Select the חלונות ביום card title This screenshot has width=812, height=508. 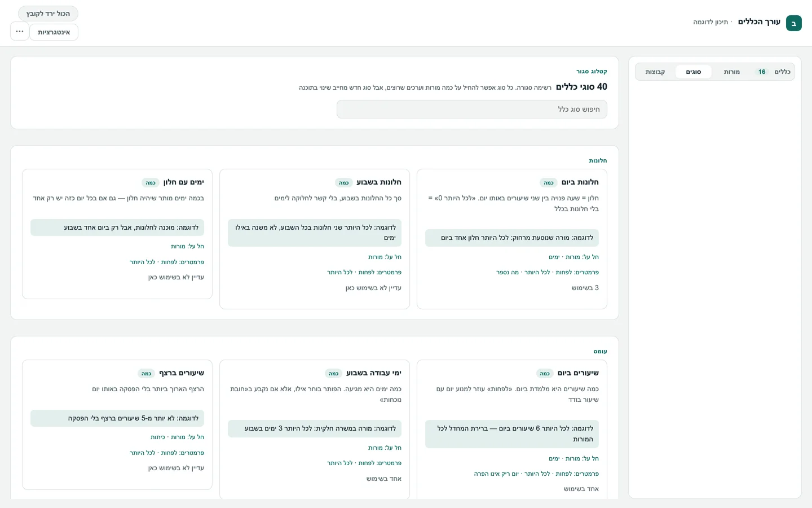pyautogui.click(x=580, y=182)
